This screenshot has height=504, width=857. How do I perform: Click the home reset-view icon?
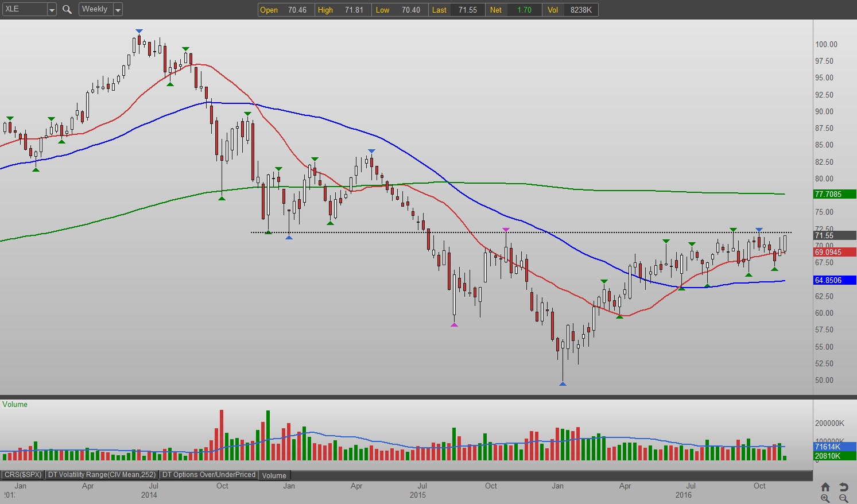pos(825,487)
